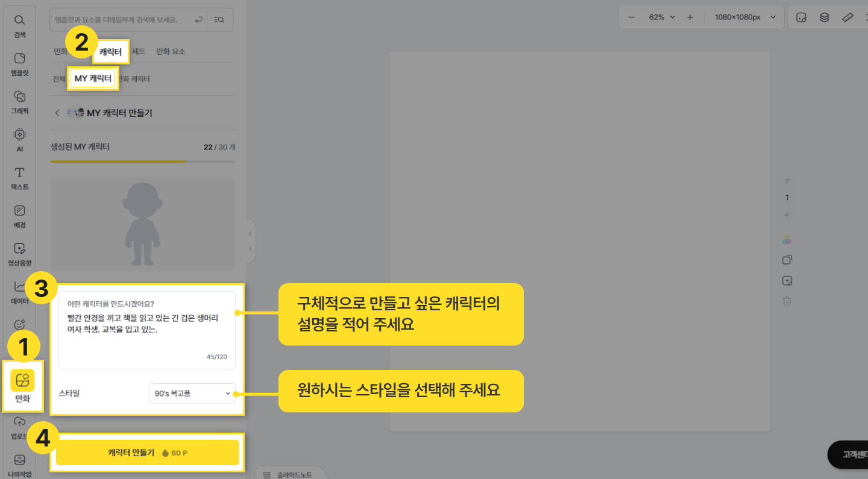Viewport: 868px width, 479px height.
Task: Select the 전체 sub-tab
Action: pyautogui.click(x=59, y=79)
